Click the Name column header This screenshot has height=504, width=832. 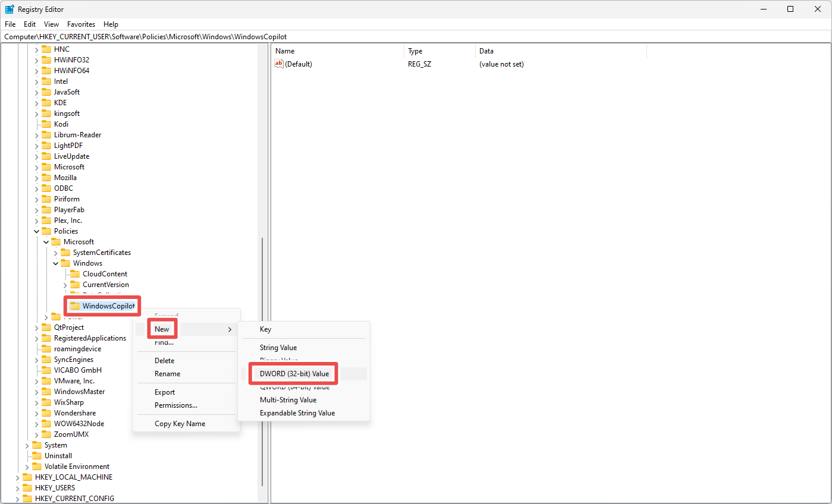click(x=338, y=51)
